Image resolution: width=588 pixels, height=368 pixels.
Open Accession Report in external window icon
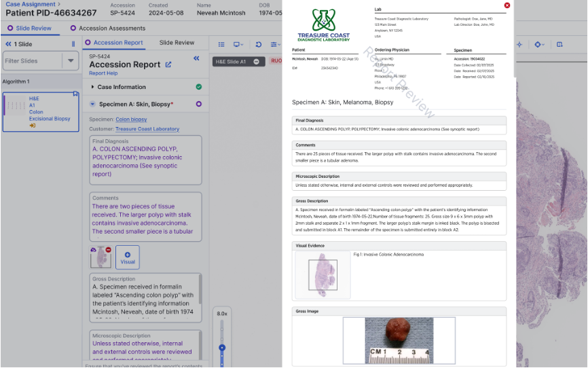point(168,65)
